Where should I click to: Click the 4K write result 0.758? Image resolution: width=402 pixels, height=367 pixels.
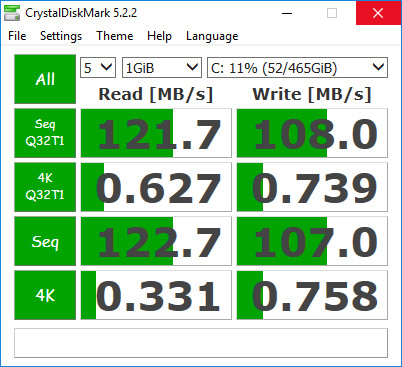click(x=312, y=295)
